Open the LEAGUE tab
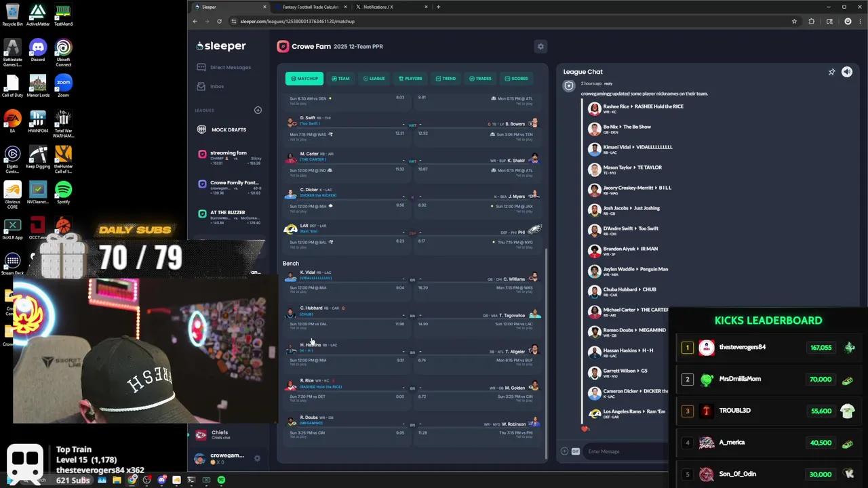This screenshot has height=488, width=868. 374,79
